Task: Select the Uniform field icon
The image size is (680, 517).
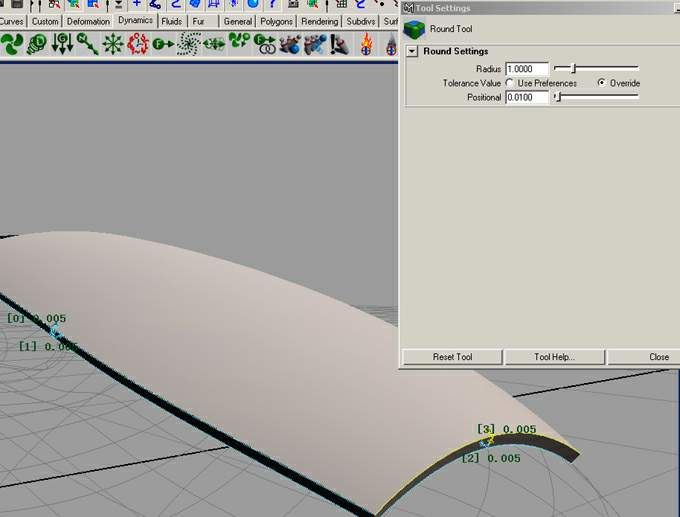Action: pyautogui.click(x=163, y=44)
